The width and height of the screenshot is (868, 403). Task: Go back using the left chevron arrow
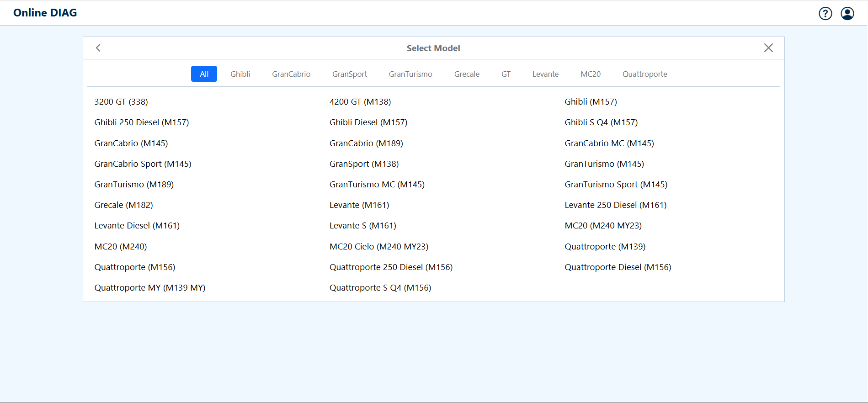pos(98,48)
